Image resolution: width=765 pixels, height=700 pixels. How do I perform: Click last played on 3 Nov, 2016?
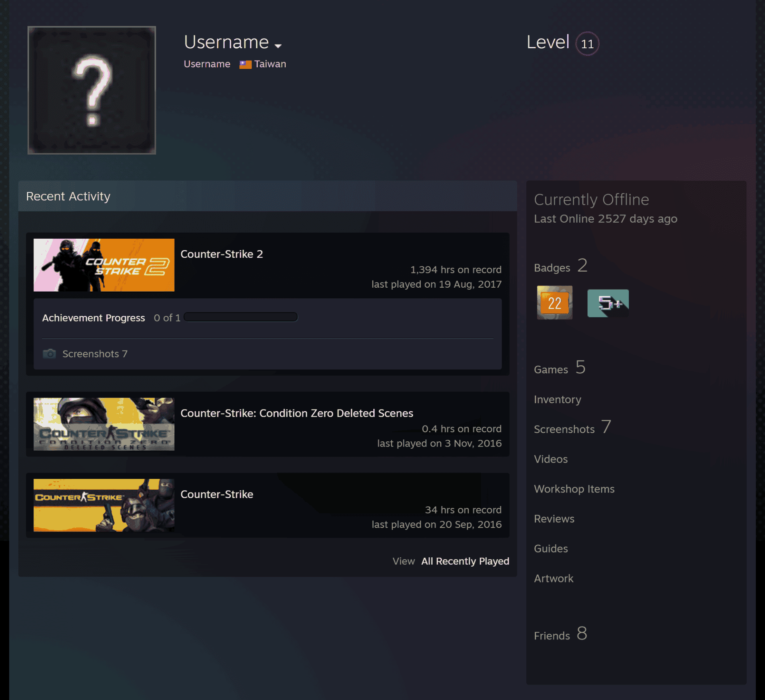[439, 443]
